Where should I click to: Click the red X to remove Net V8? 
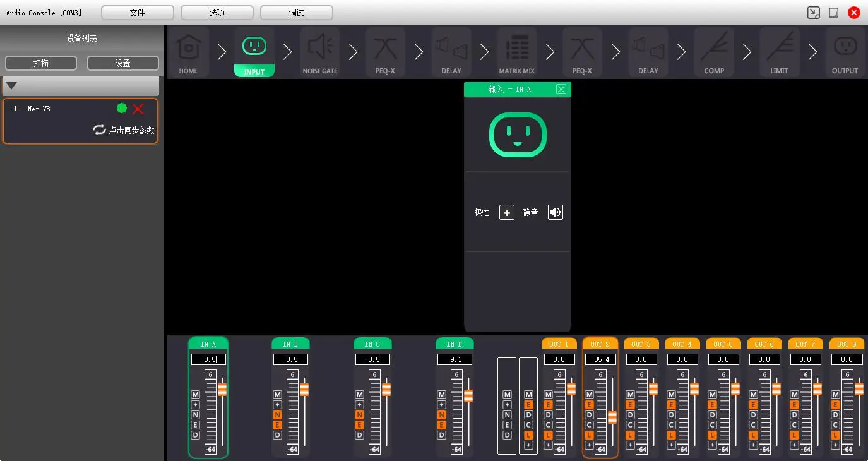138,109
